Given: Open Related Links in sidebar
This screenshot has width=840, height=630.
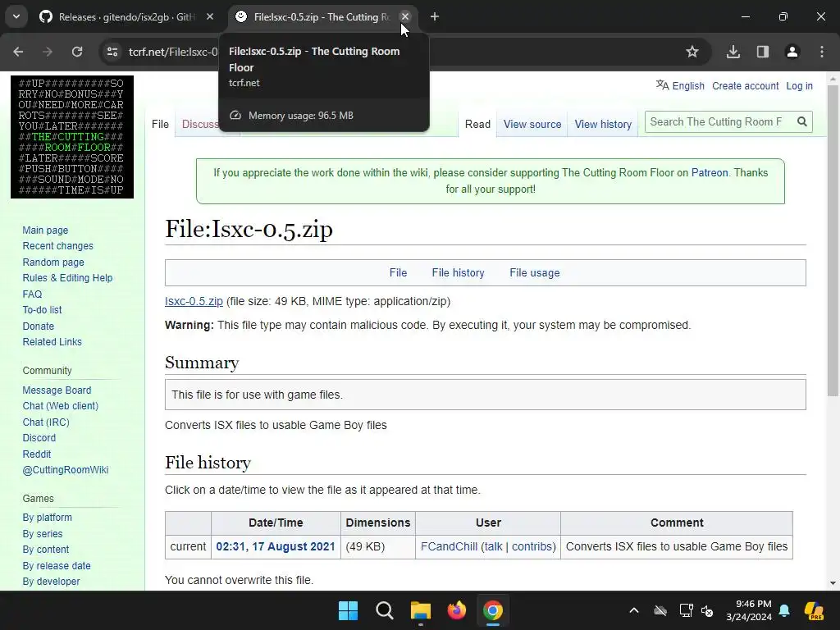Looking at the screenshot, I should coord(52,342).
